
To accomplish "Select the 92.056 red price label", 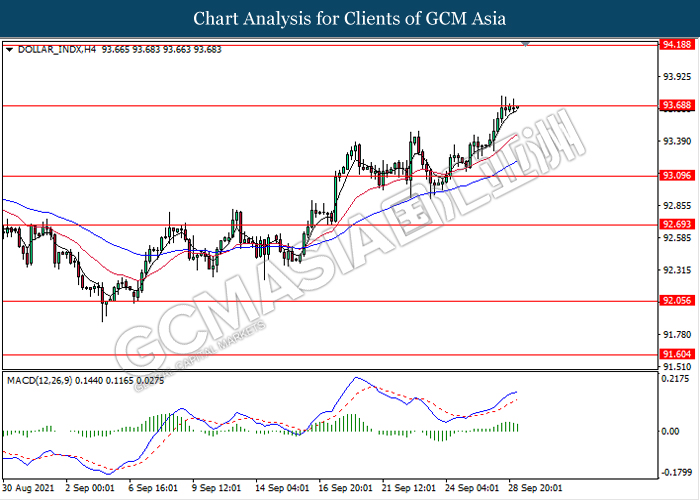I will tap(678, 300).
